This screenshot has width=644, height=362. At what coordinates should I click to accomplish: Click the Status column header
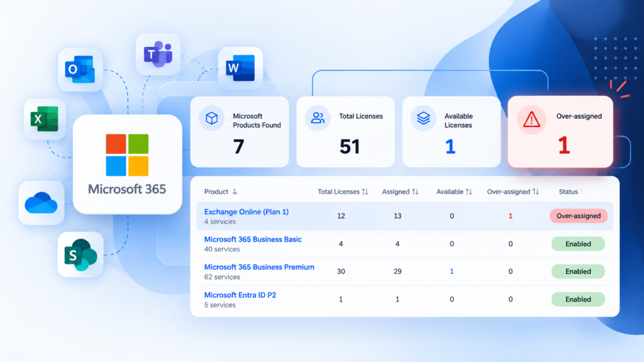coord(569,192)
